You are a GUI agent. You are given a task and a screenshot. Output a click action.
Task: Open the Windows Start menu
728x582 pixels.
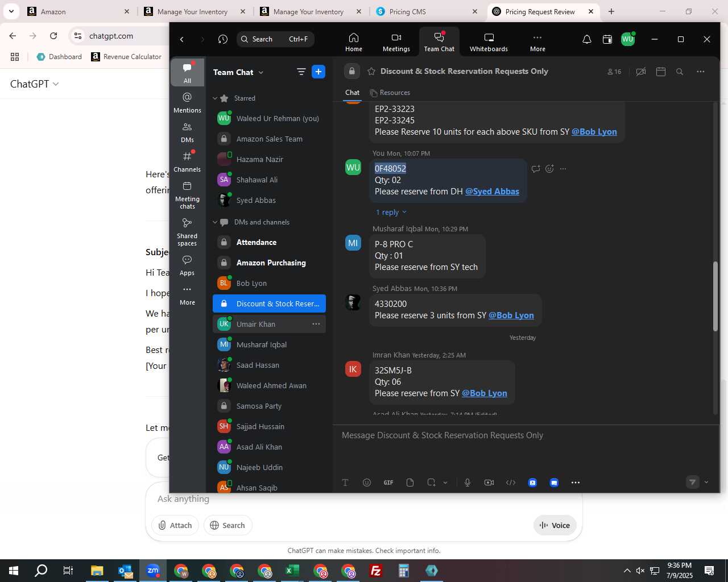point(14,571)
